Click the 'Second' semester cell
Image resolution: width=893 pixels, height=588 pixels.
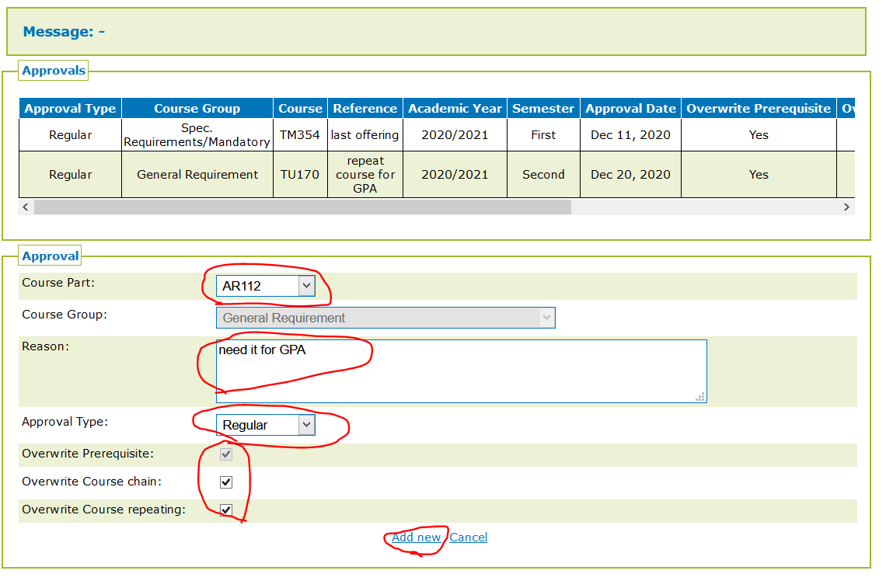click(x=543, y=175)
